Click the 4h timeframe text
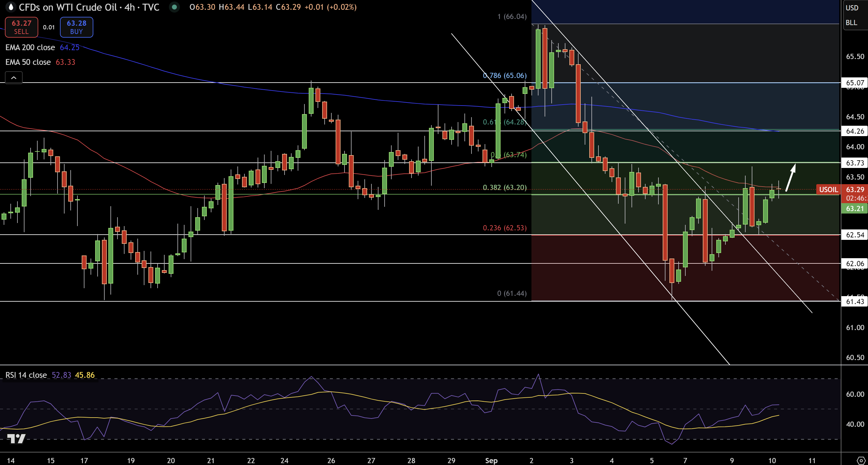This screenshot has height=465, width=868. (130, 7)
